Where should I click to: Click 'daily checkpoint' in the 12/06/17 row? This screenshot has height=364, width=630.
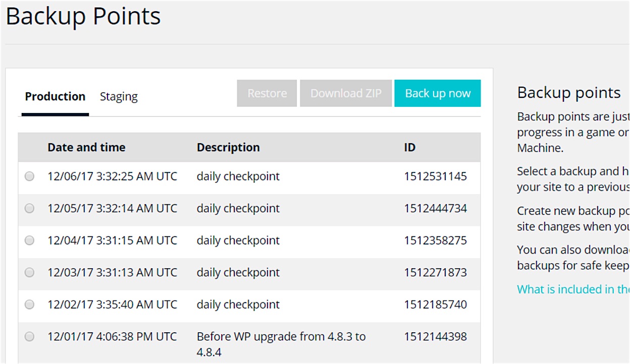point(238,176)
